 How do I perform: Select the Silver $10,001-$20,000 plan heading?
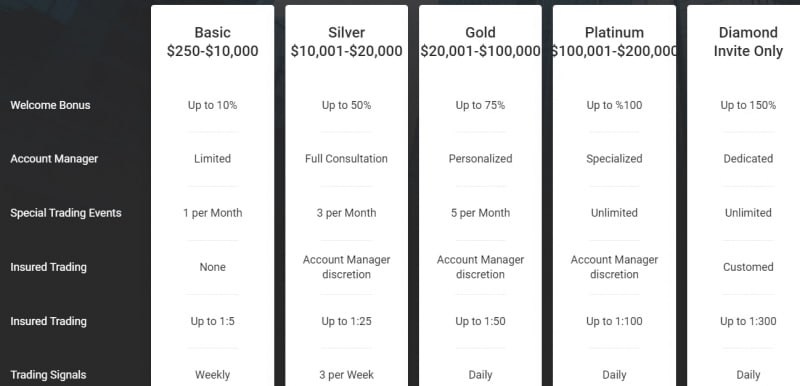346,42
